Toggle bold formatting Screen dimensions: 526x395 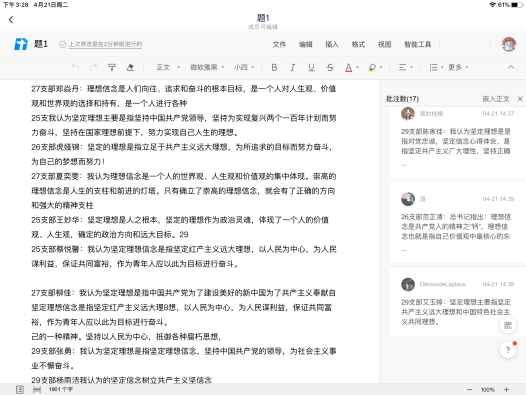coord(274,67)
